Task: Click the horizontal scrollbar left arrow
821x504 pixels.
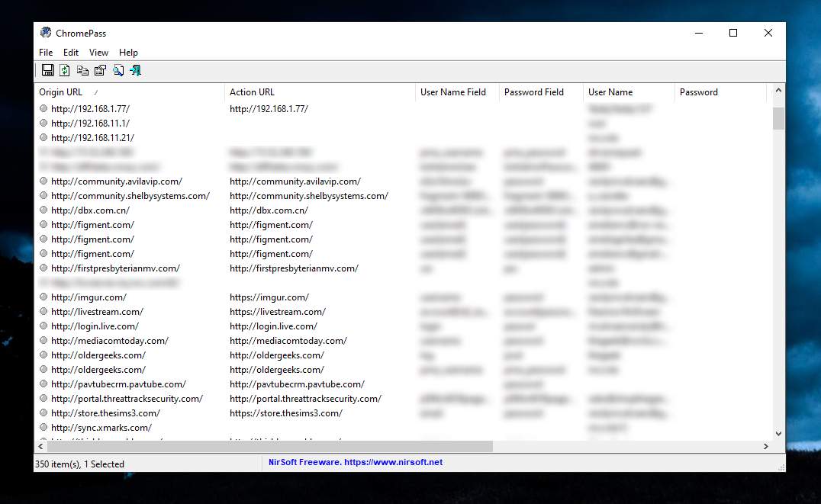Action: tap(41, 446)
